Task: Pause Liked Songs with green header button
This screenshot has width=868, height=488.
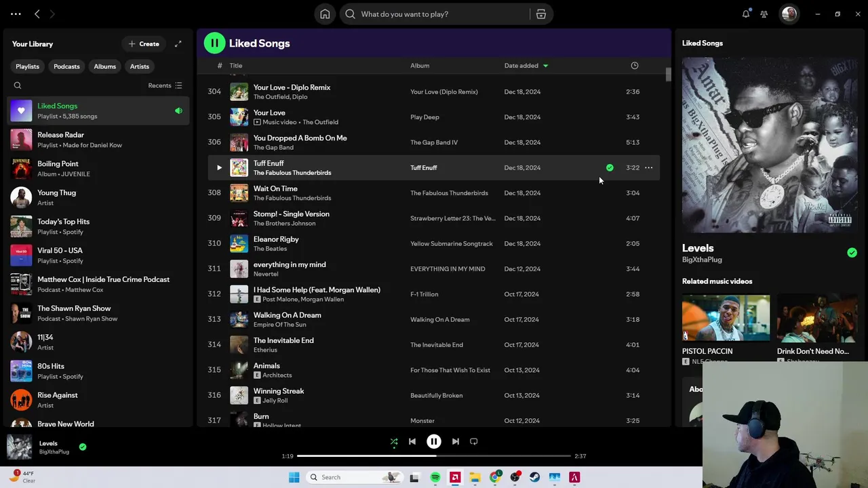Action: point(214,43)
